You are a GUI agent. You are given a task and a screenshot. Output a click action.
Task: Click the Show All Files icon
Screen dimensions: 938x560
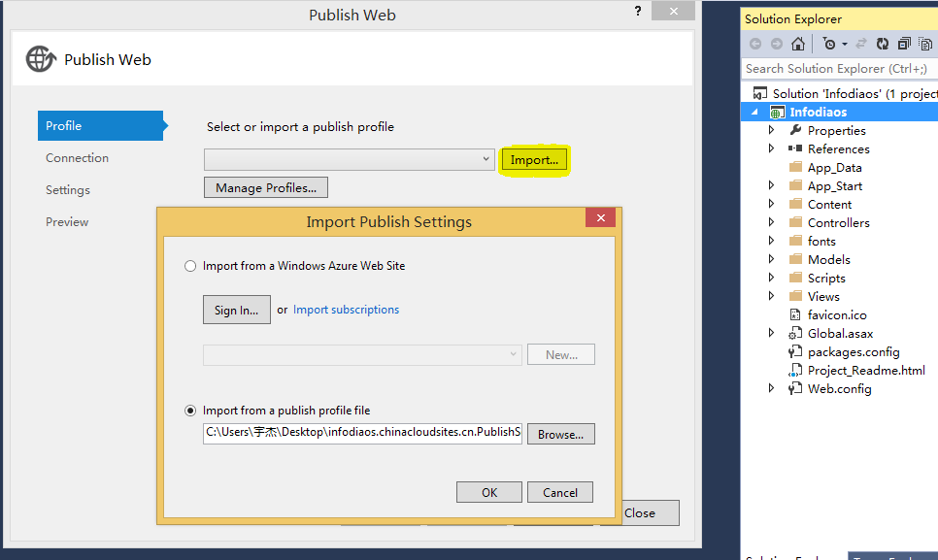(x=925, y=44)
